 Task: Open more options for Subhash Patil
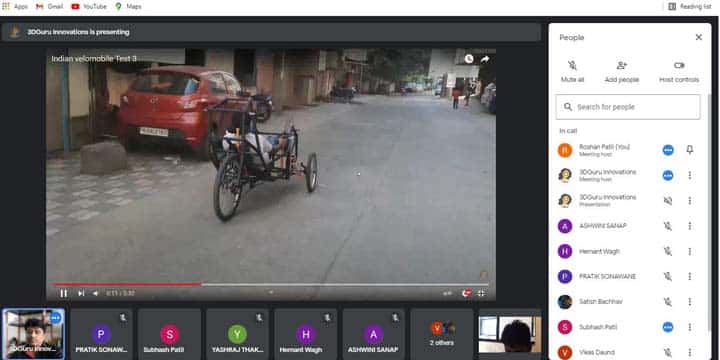690,327
